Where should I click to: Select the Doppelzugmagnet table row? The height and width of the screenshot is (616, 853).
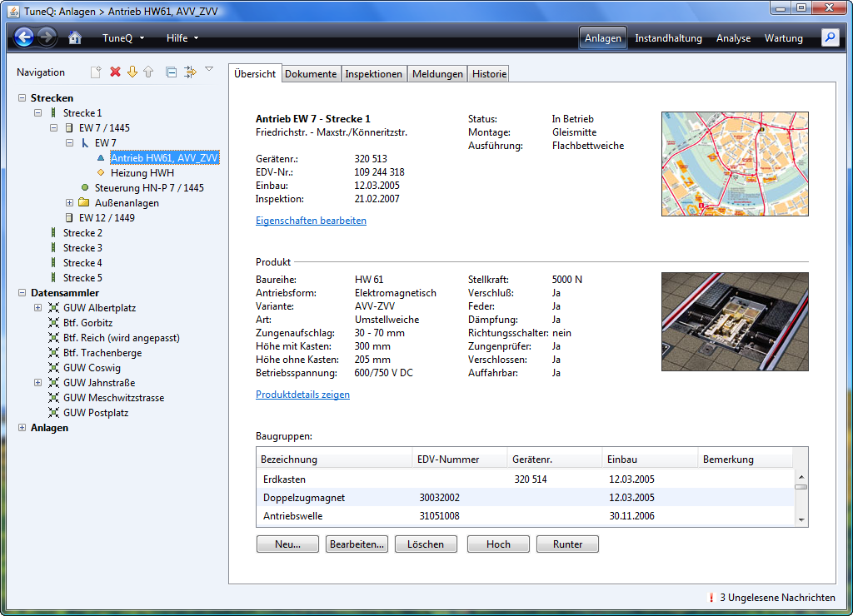coord(525,498)
